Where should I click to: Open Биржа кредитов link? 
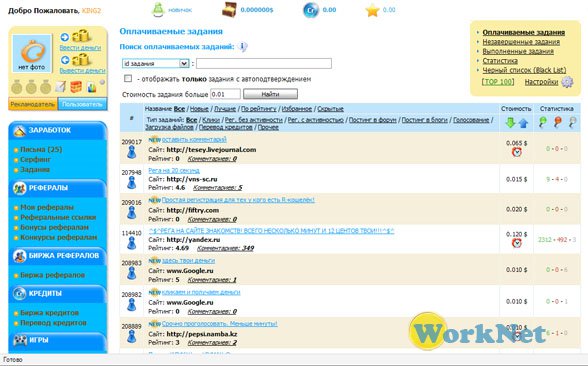(x=50, y=313)
